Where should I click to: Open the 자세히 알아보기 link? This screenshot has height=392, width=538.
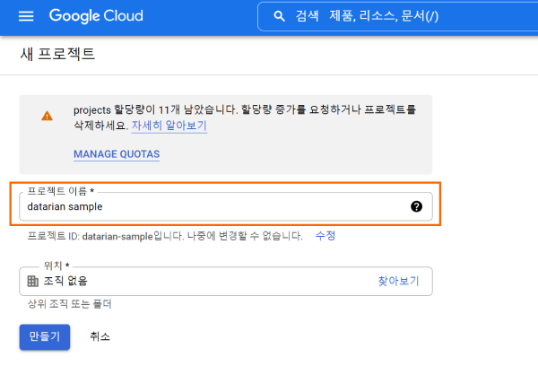pyautogui.click(x=169, y=126)
